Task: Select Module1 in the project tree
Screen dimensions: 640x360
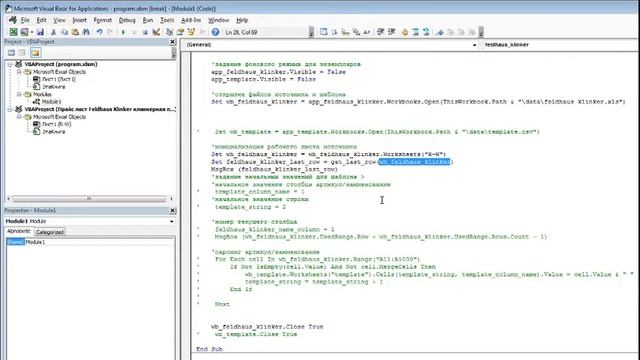Action: 51,102
